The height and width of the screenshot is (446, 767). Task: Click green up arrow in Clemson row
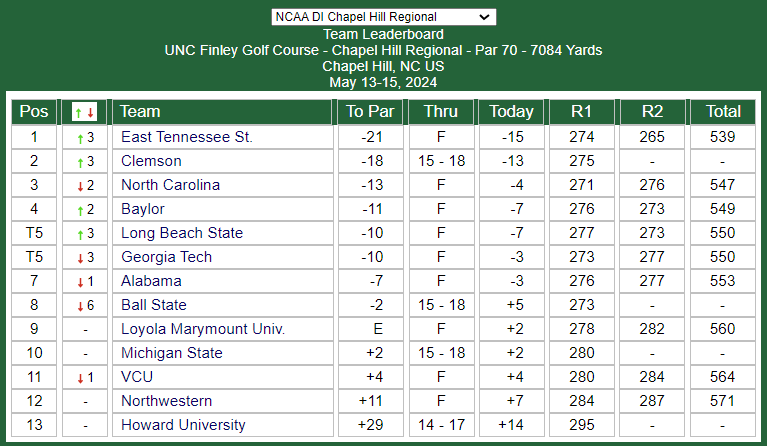pos(80,162)
